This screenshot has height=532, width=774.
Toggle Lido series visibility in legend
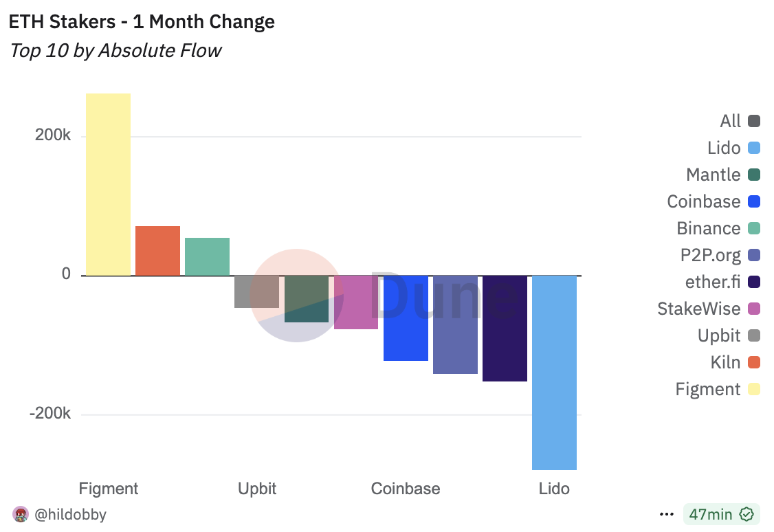[733, 148]
